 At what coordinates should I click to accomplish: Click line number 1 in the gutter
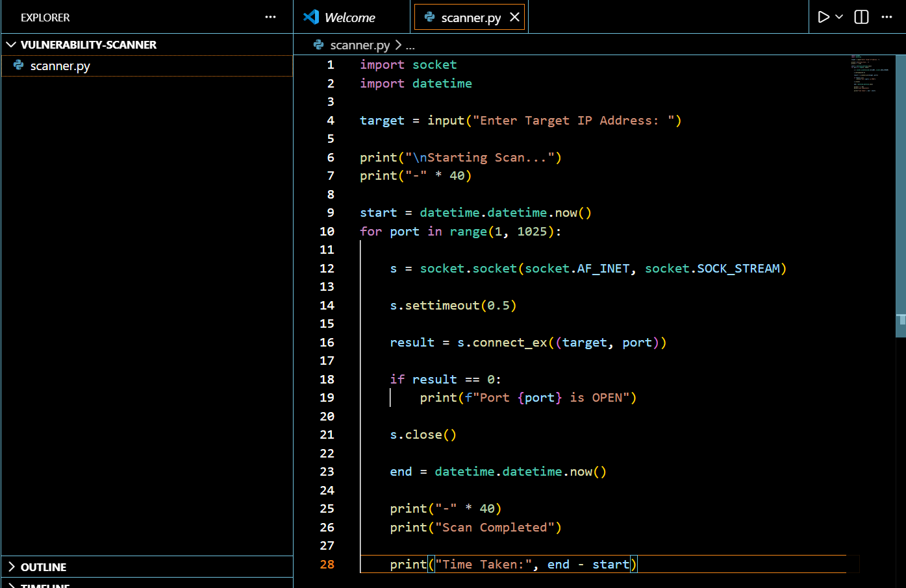click(330, 65)
